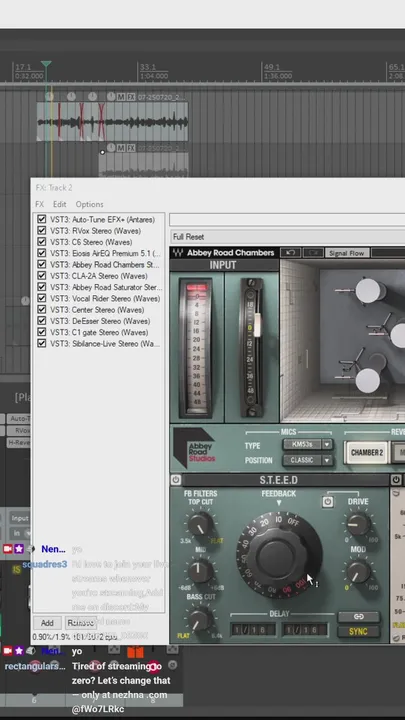Uncheck Eiosis AirEQ Premium plugin checkbox

(x=42, y=253)
